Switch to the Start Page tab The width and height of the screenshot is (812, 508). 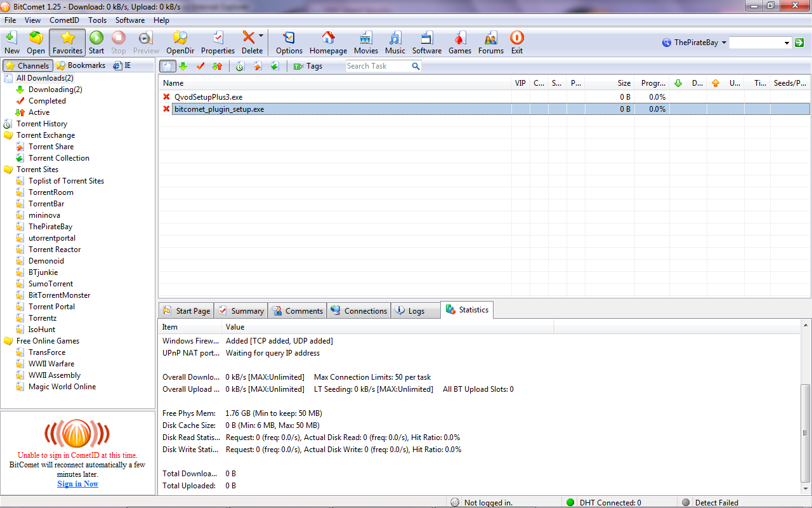[186, 311]
